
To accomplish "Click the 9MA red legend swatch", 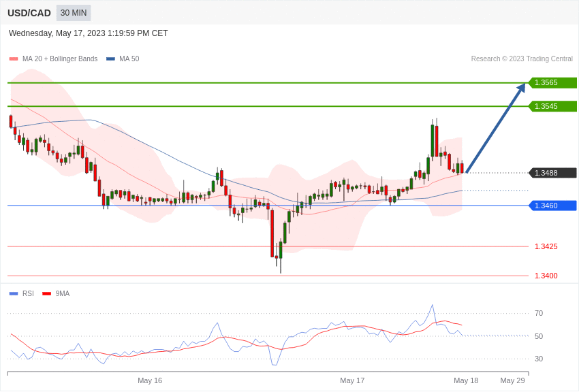I will [x=46, y=293].
